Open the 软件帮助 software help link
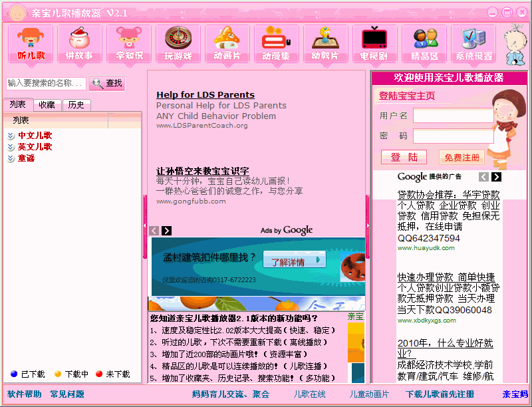Viewport: 532px width, 407px height. [x=24, y=394]
